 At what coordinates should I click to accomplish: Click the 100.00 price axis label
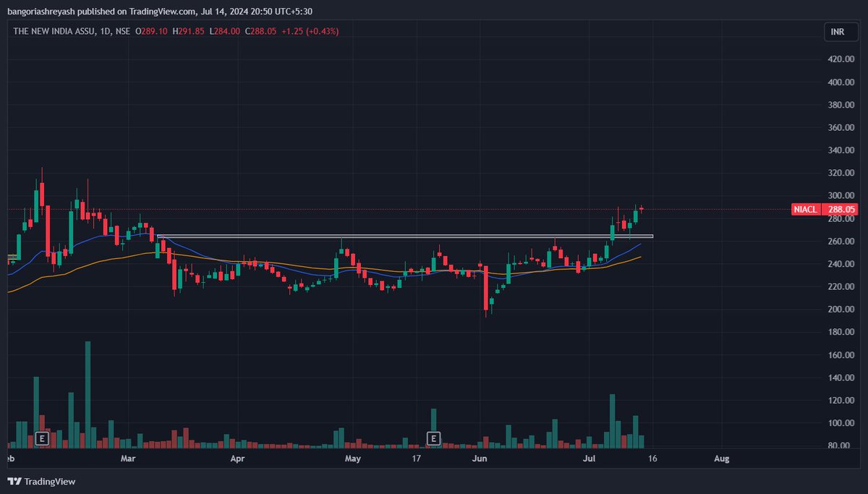(842, 423)
